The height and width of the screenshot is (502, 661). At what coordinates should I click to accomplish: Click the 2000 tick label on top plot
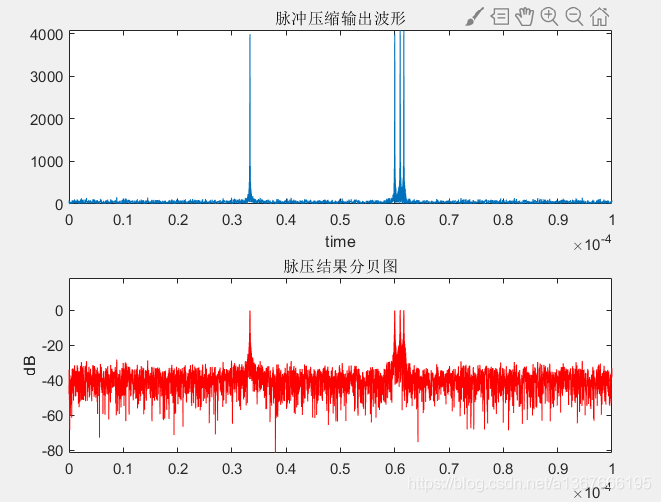click(x=46, y=120)
